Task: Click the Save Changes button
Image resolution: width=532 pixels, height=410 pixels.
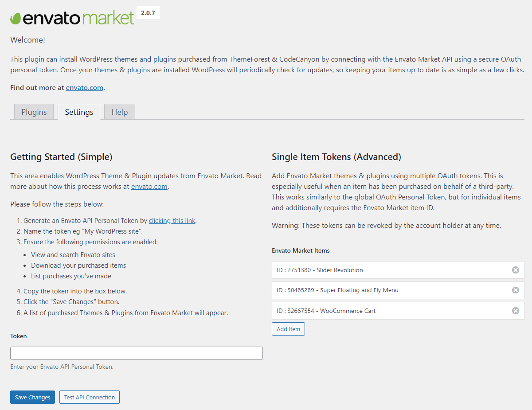Action: (x=33, y=397)
